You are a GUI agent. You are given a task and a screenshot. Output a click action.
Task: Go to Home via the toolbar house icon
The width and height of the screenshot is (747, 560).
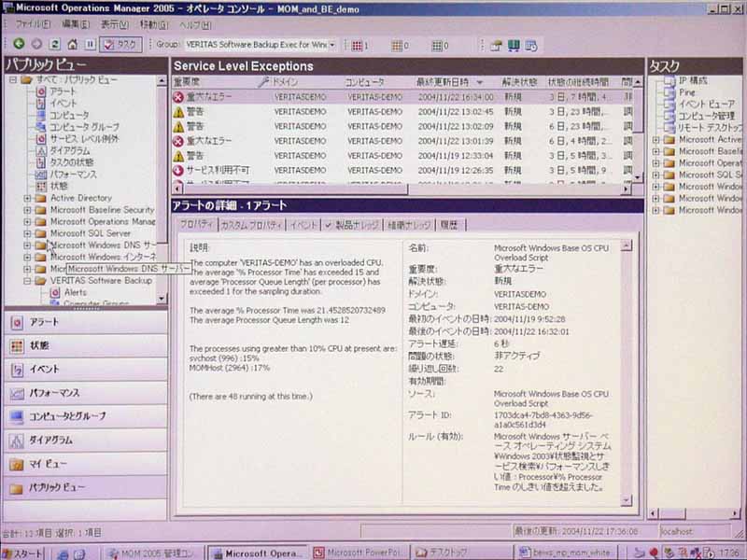(x=73, y=44)
